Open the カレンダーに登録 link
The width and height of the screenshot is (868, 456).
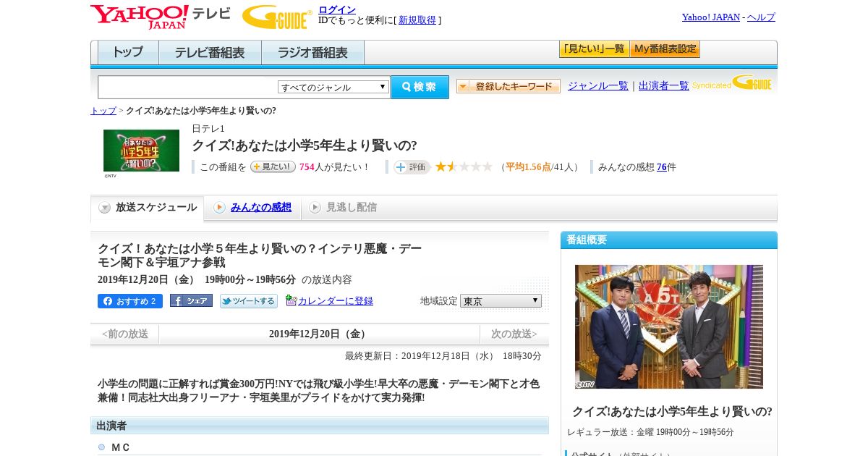pos(336,301)
